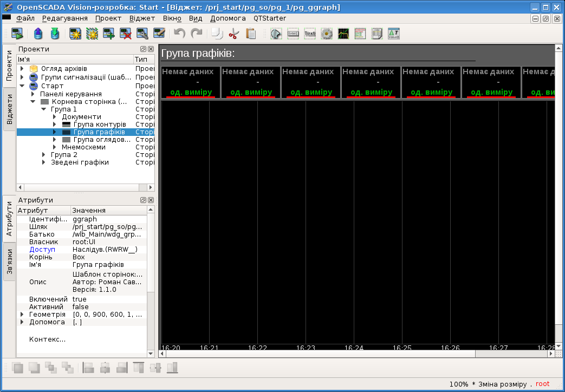Select the Value function widget tool

[x=393, y=34]
